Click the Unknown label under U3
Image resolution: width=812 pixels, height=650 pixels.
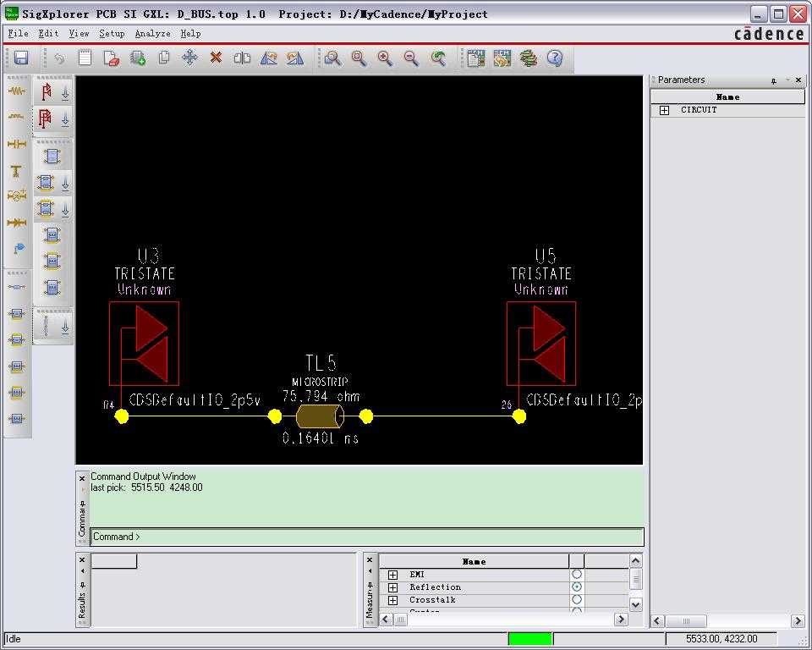(x=145, y=289)
